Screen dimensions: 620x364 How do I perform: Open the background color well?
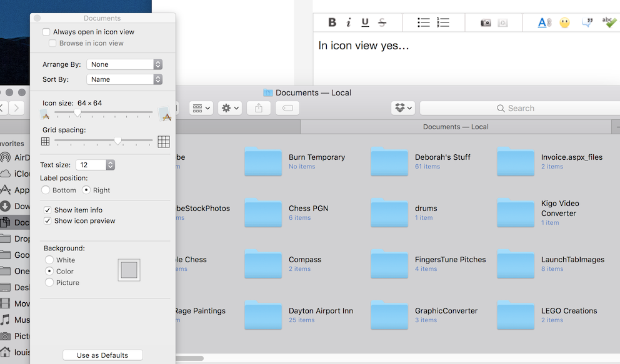(129, 270)
